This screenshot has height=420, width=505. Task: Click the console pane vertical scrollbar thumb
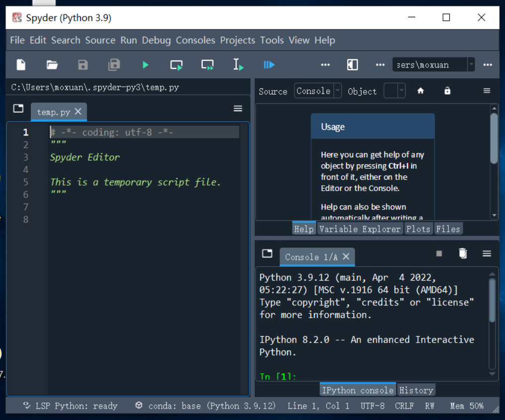(492, 300)
